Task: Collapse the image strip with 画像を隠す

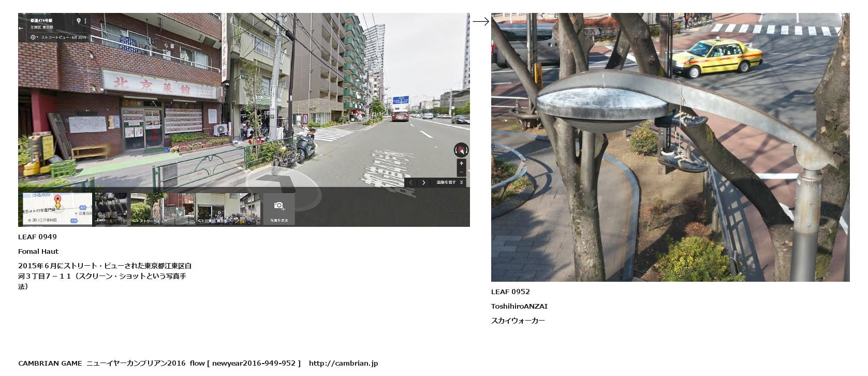Action: tap(449, 182)
